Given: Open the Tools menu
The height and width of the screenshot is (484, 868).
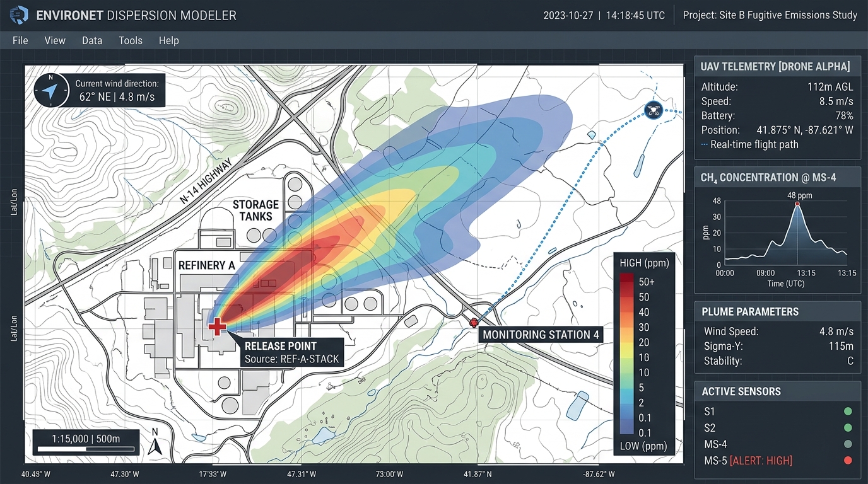Looking at the screenshot, I should pos(131,40).
